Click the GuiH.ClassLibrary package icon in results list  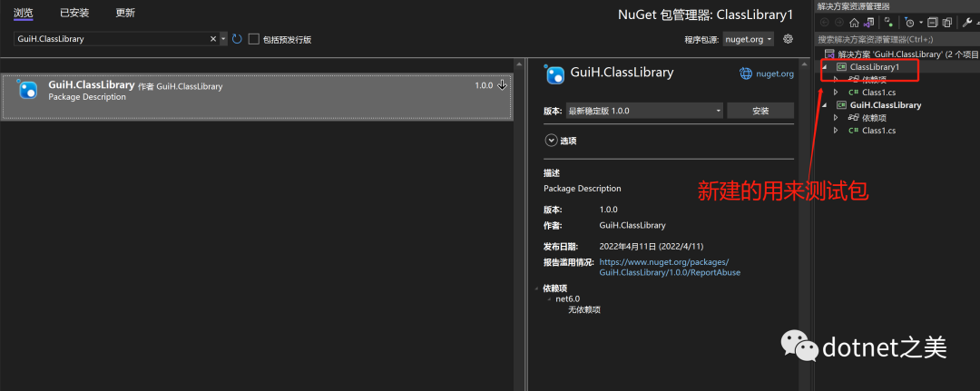point(27,89)
